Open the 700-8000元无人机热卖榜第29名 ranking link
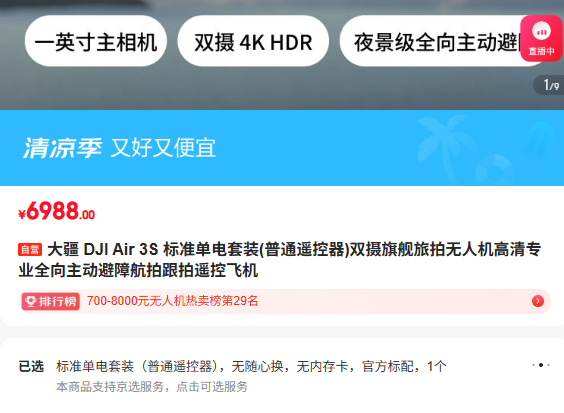 click(x=172, y=301)
